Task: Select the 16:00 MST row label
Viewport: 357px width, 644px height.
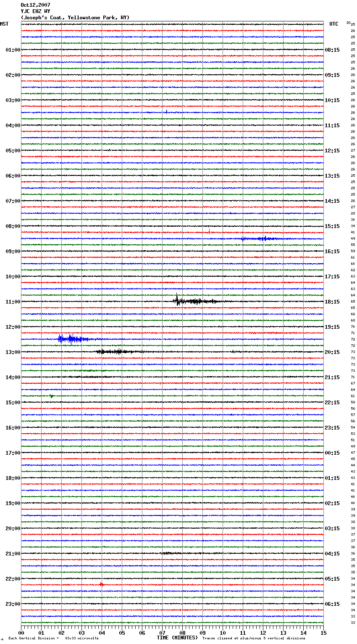Action: (x=13, y=428)
